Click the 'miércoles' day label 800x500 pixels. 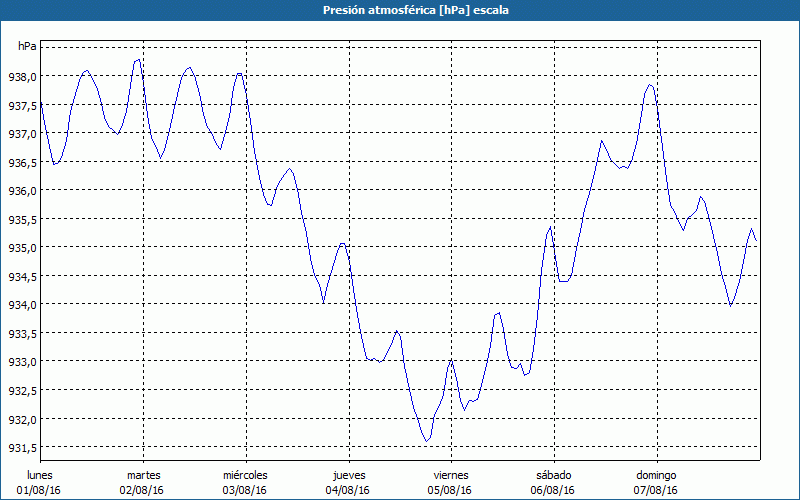245,474
